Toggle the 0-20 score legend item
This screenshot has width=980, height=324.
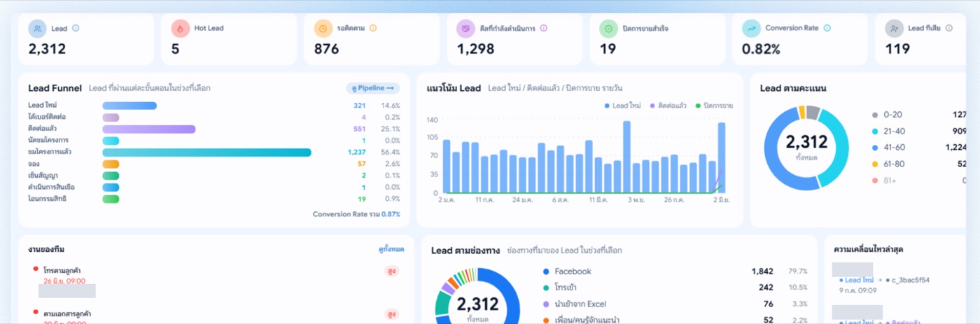[x=920, y=115]
